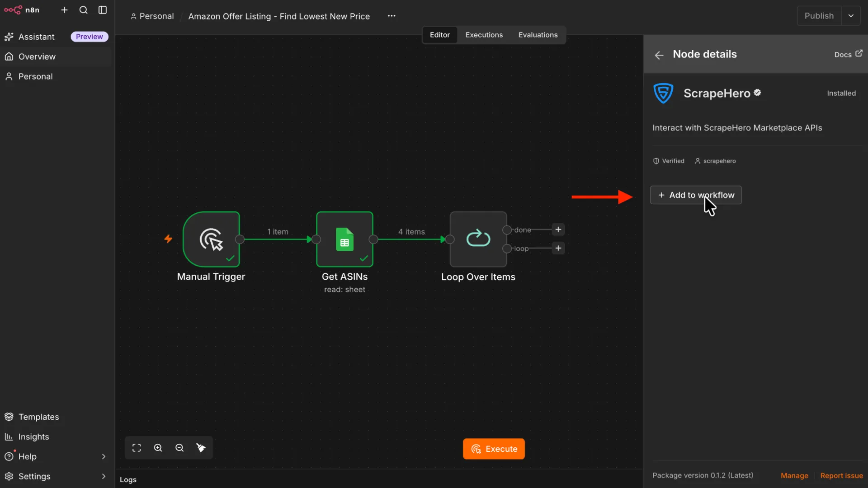
Task: Click the ScrapeHero shield logo
Action: tap(663, 94)
